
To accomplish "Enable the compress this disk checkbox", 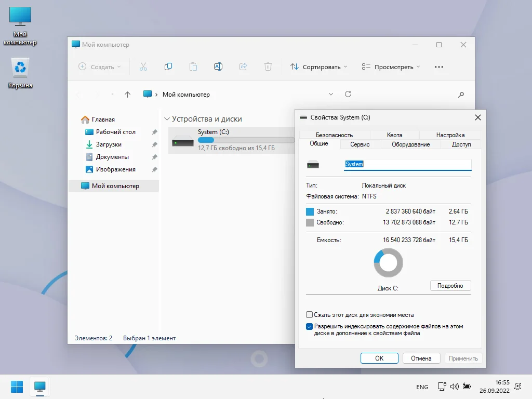I will (x=310, y=315).
